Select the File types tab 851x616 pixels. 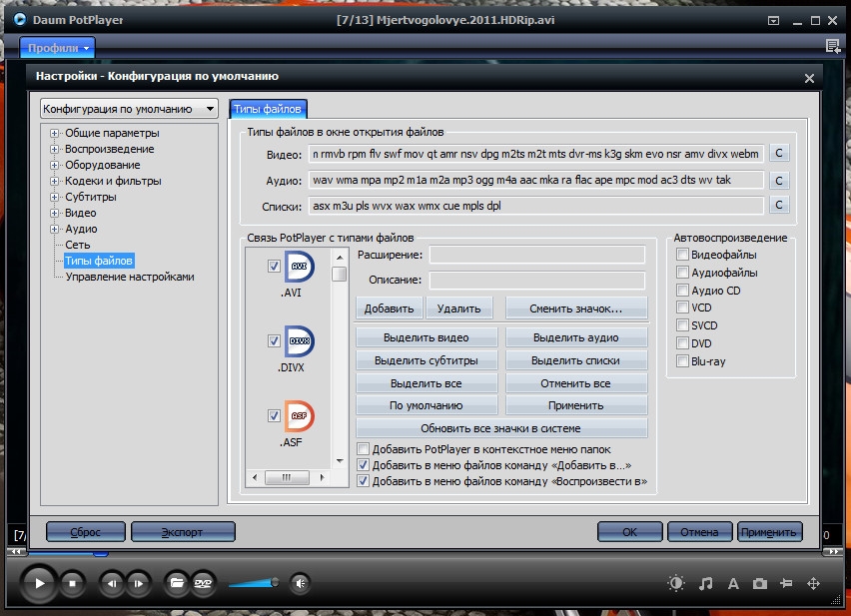(268, 109)
